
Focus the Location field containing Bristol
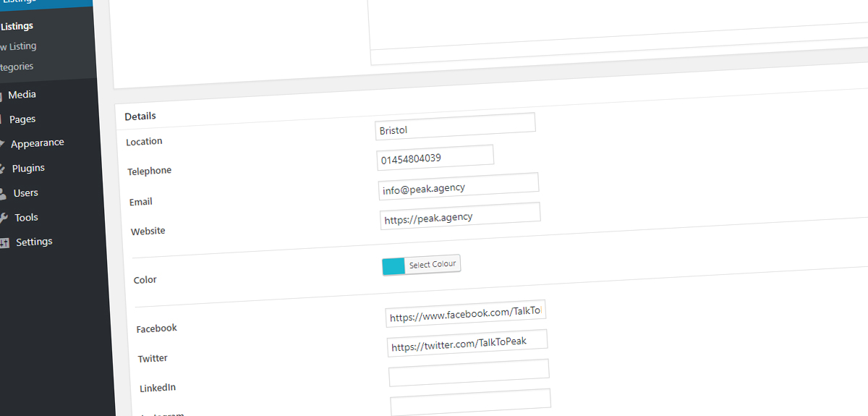(x=455, y=127)
